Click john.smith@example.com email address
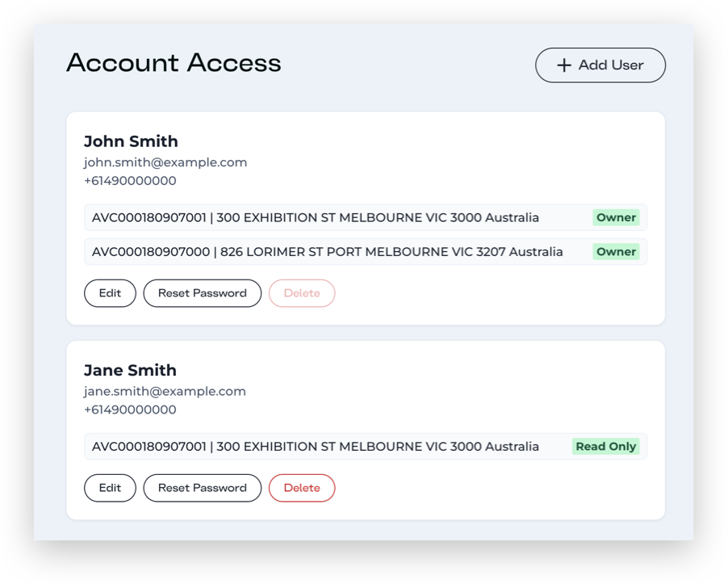The image size is (728, 584). 165,162
